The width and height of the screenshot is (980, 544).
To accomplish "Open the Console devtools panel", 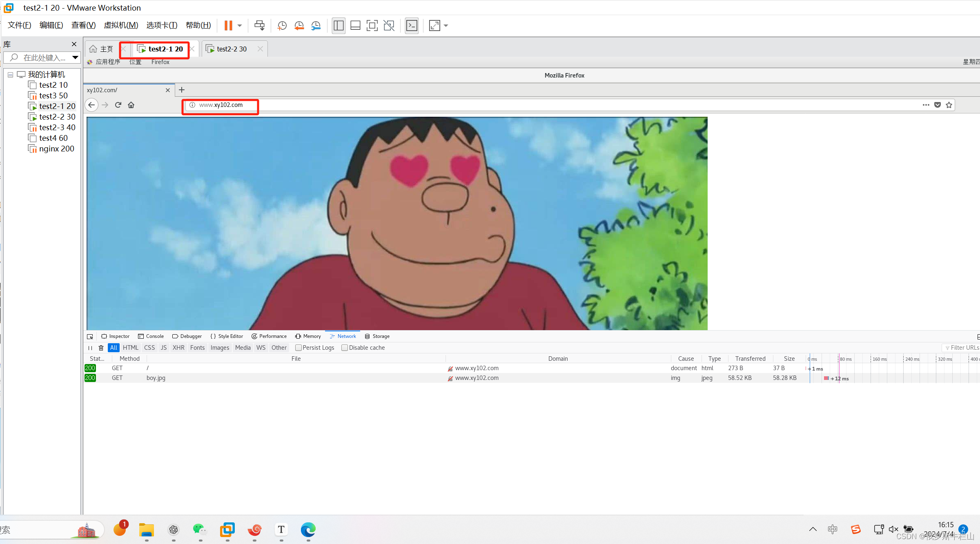I will [151, 336].
